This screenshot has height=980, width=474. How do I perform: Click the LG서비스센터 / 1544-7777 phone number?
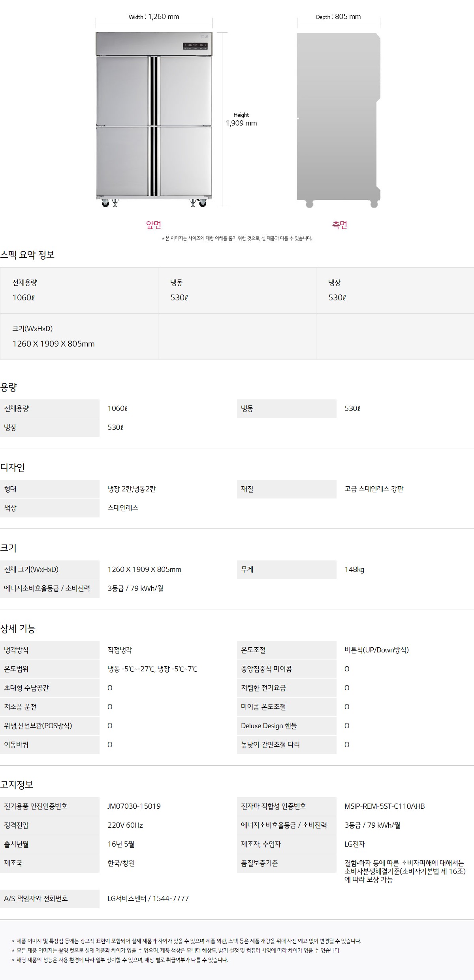click(x=148, y=899)
